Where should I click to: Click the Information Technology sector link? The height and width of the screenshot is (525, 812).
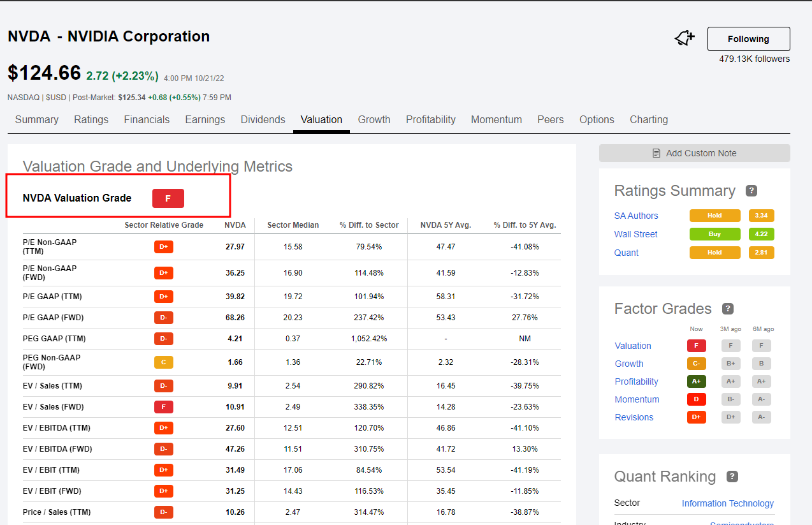[x=728, y=503]
